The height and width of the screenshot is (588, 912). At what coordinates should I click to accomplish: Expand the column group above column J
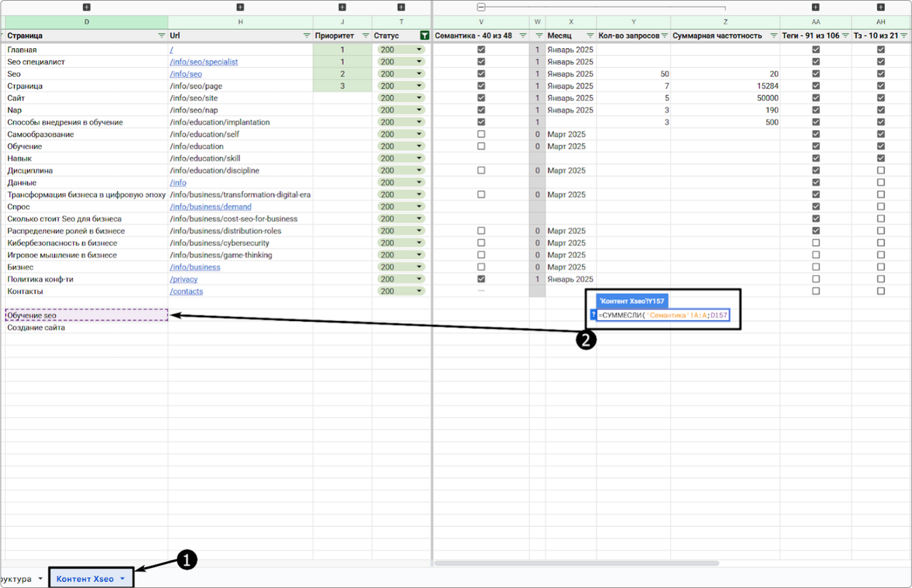[x=343, y=7]
